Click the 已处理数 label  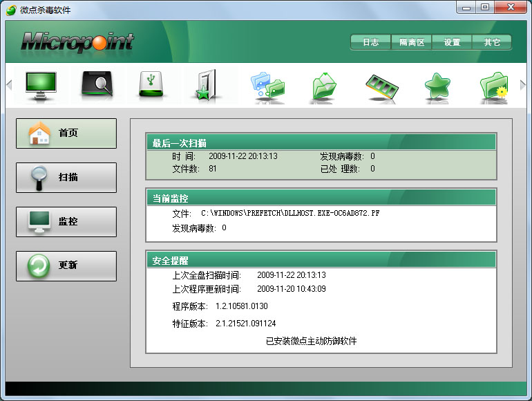tap(340, 169)
